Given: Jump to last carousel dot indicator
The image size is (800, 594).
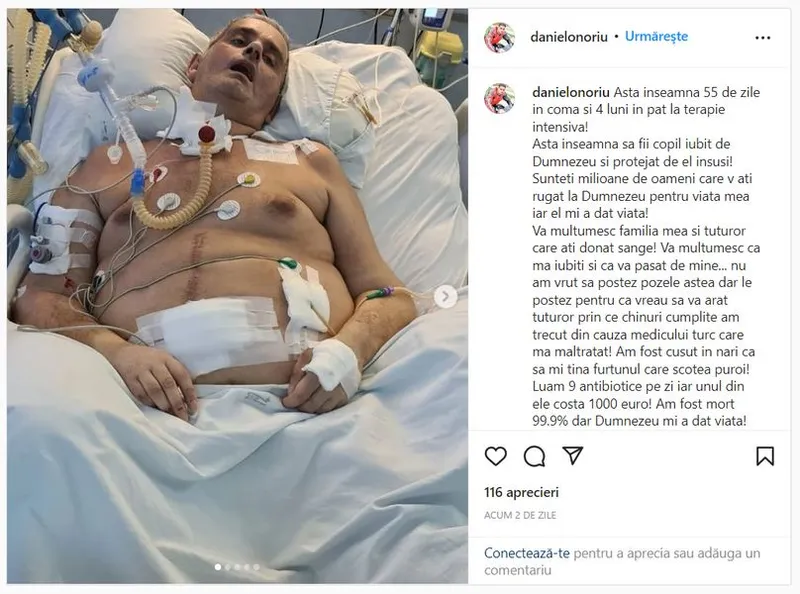Looking at the screenshot, I should (x=257, y=567).
